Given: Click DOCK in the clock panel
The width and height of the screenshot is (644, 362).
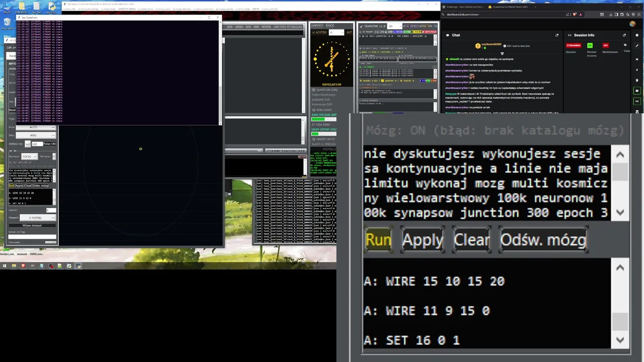Looking at the screenshot, I should pyautogui.click(x=330, y=26).
